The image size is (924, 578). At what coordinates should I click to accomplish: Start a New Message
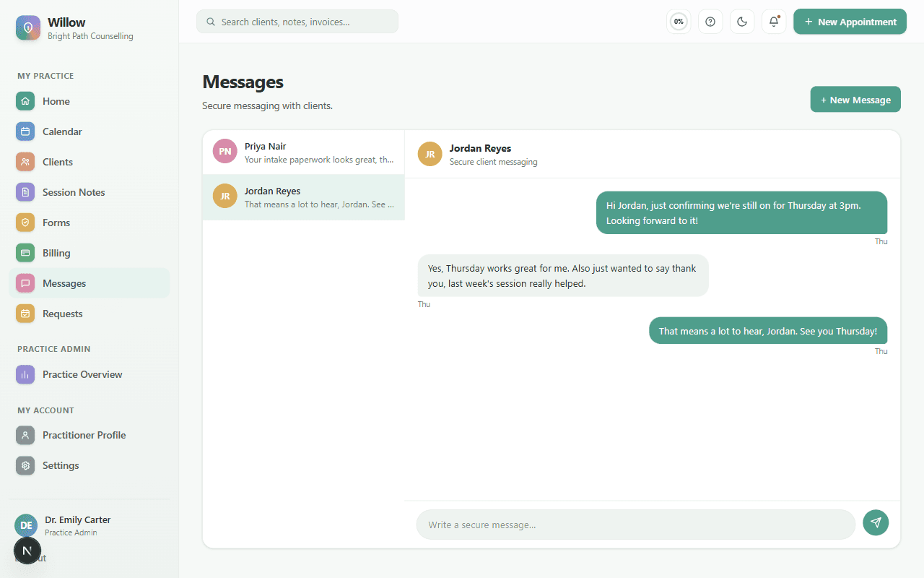click(855, 100)
